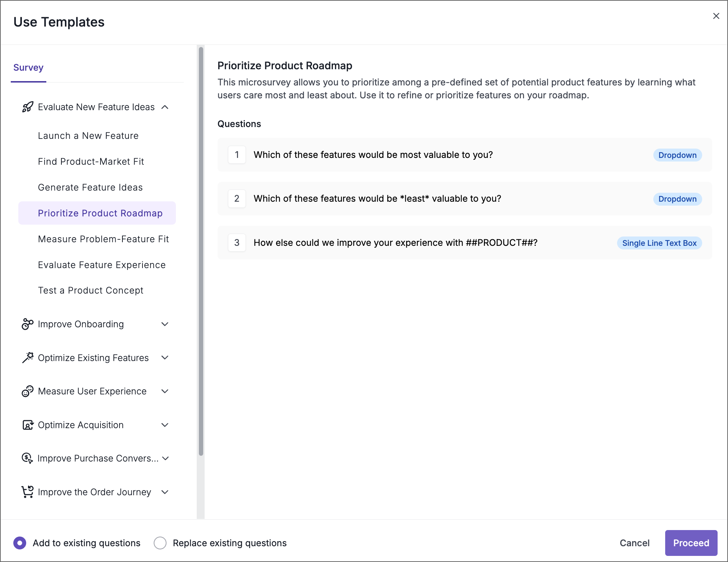Click the magic wand icon for Optimize Existing Features

(x=27, y=357)
